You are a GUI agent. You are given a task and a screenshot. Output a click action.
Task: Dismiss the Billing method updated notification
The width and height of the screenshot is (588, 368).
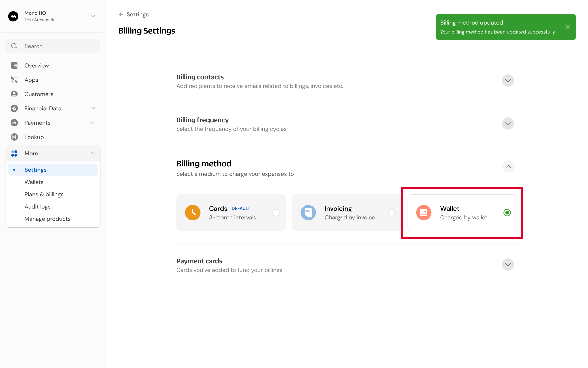click(568, 27)
